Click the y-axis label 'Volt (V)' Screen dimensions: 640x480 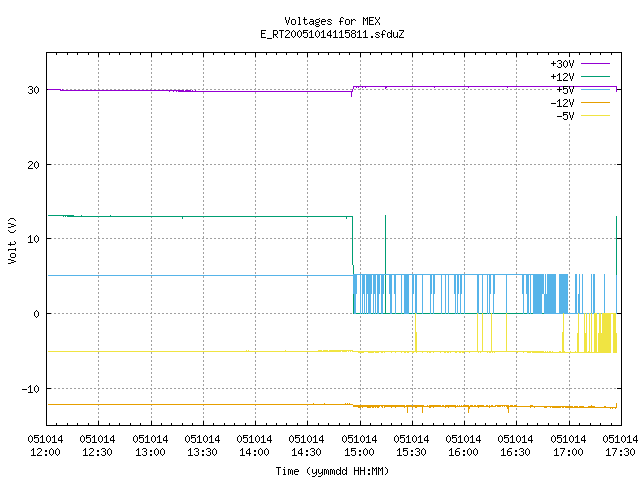(12, 240)
